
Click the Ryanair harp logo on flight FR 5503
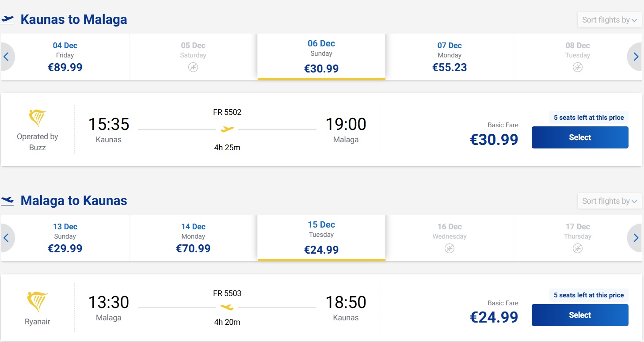click(38, 302)
